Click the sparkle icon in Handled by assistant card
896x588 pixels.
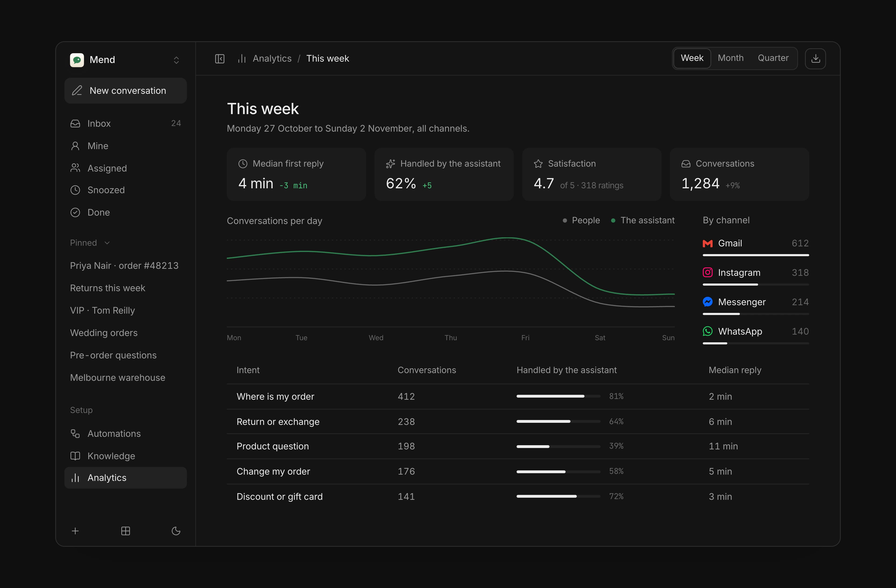coord(390,164)
